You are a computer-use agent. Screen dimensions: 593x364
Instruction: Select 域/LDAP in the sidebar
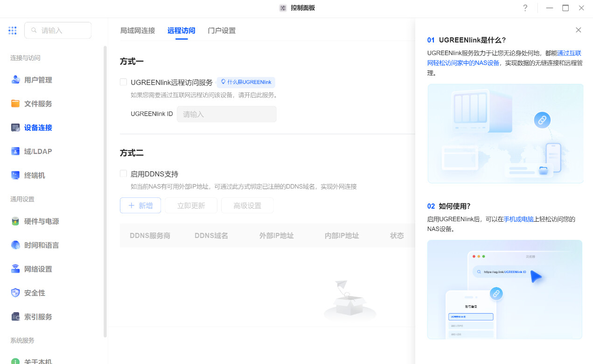(x=38, y=151)
